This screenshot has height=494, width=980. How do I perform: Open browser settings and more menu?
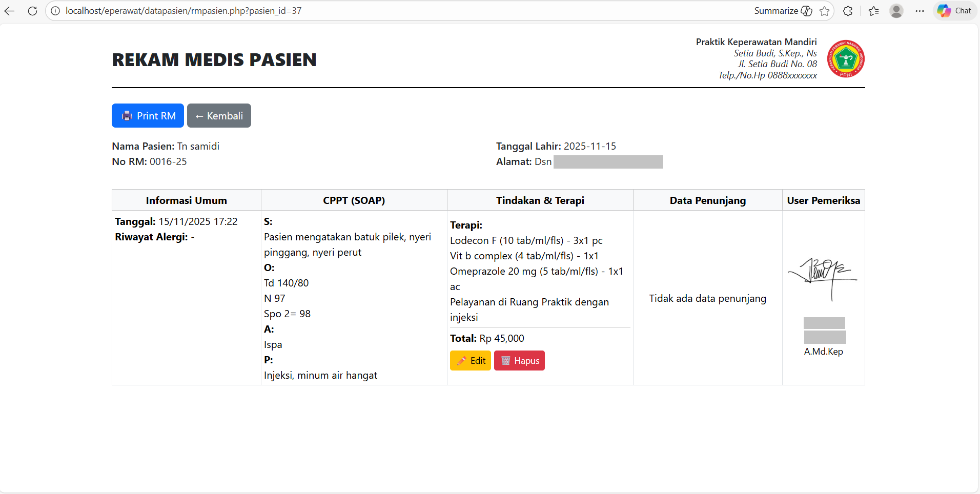[920, 11]
